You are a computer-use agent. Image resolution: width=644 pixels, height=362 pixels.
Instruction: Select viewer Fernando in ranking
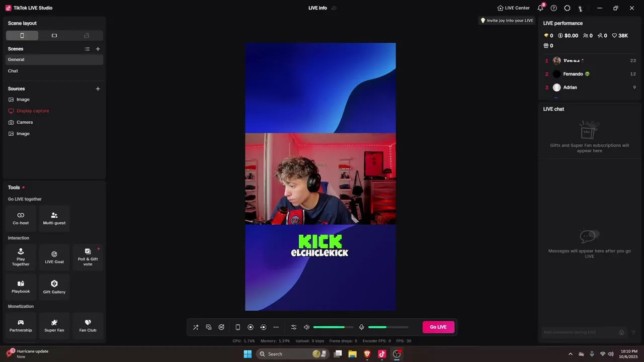(590, 74)
